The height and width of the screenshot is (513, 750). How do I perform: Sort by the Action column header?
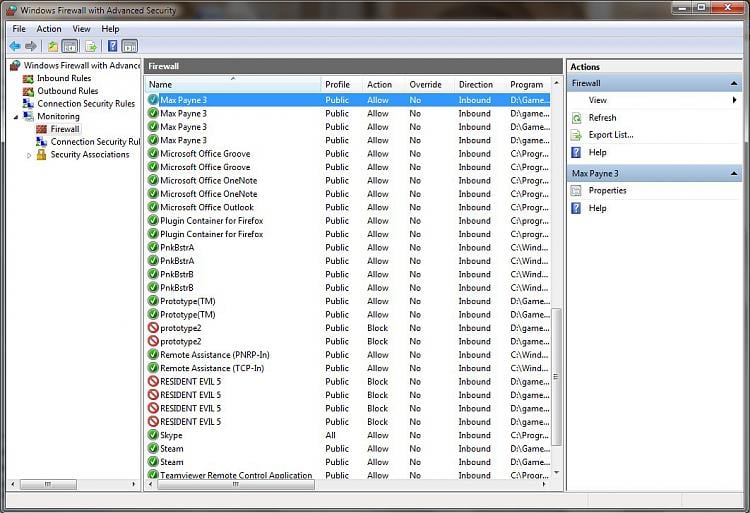[x=384, y=85]
